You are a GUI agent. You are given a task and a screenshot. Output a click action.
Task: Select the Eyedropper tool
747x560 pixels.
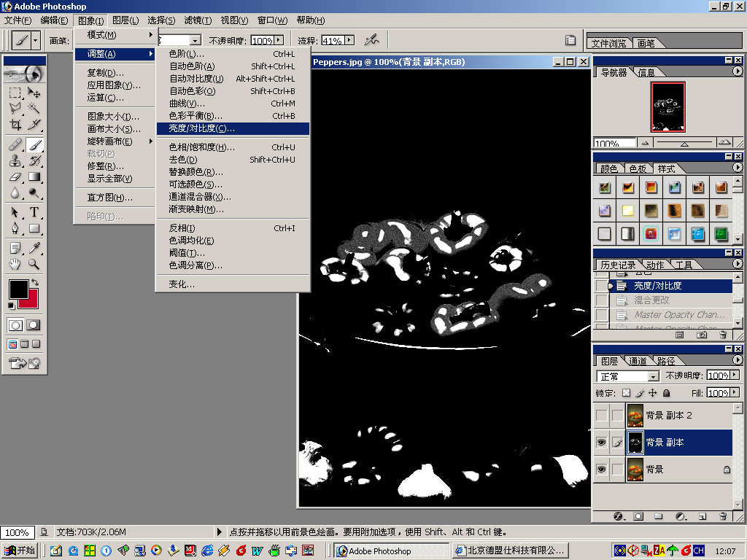[34, 248]
